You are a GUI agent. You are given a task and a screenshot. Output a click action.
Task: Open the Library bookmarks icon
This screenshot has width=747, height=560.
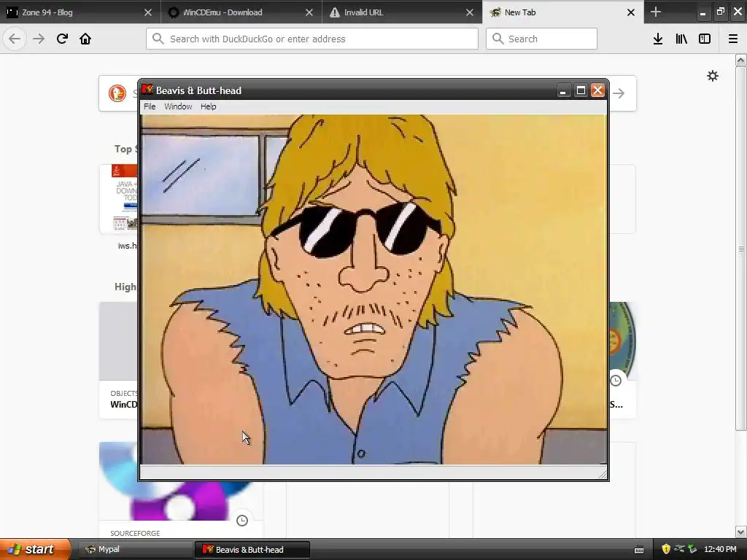(681, 39)
